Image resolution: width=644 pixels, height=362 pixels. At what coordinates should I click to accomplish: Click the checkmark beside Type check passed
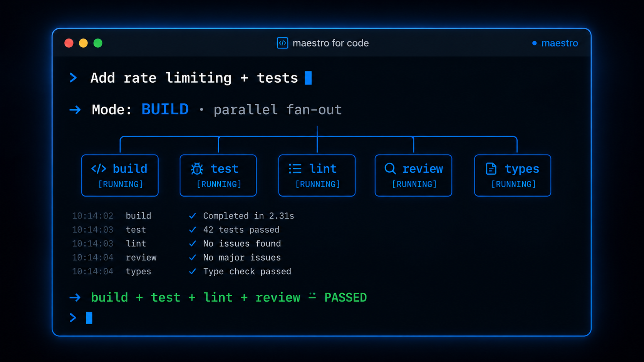(x=193, y=271)
